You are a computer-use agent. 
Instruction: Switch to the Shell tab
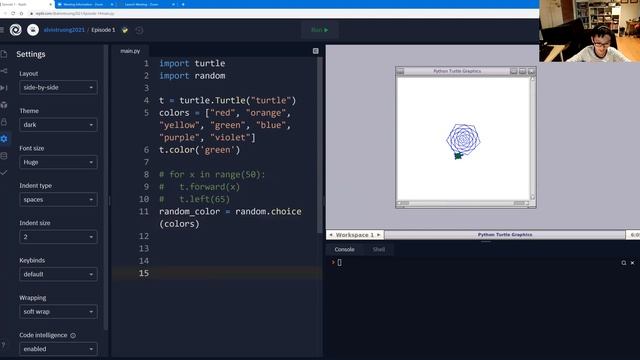tap(378, 249)
